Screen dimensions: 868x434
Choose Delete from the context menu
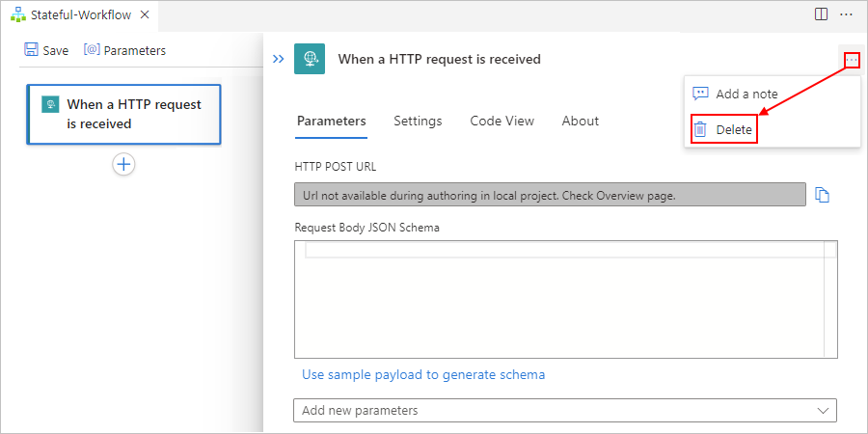(x=733, y=129)
